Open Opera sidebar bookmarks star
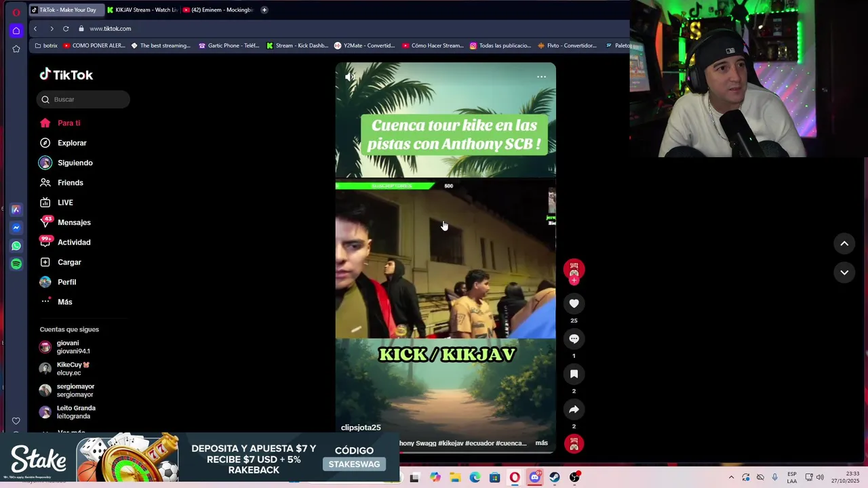This screenshot has width=868, height=488. coord(16,49)
